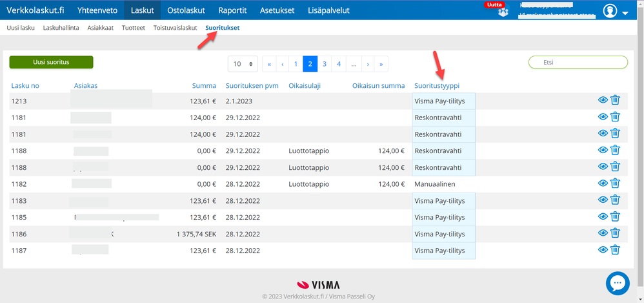644x303 pixels.
Task: Sort by Suoritustyyppi column
Action: point(437,85)
